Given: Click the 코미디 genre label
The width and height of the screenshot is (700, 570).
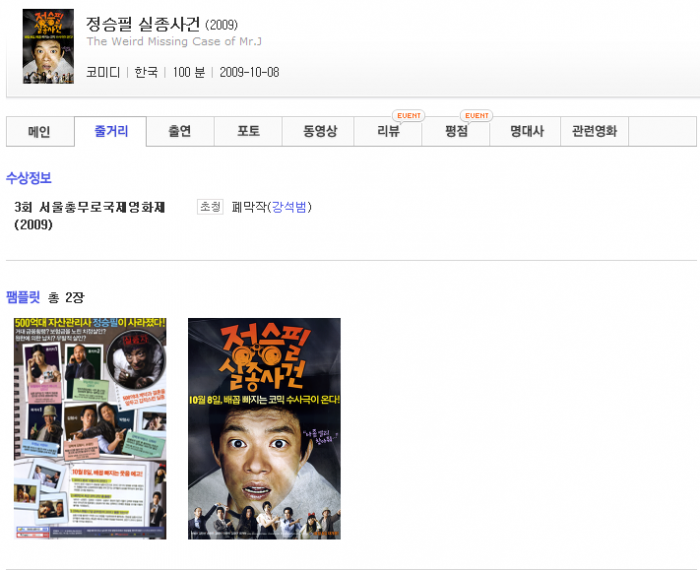Looking at the screenshot, I should [x=103, y=72].
